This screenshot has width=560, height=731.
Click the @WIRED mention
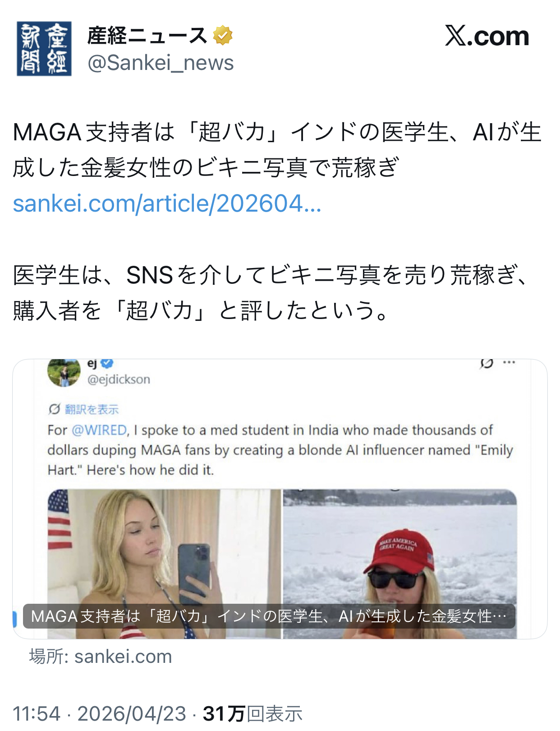[x=99, y=430]
